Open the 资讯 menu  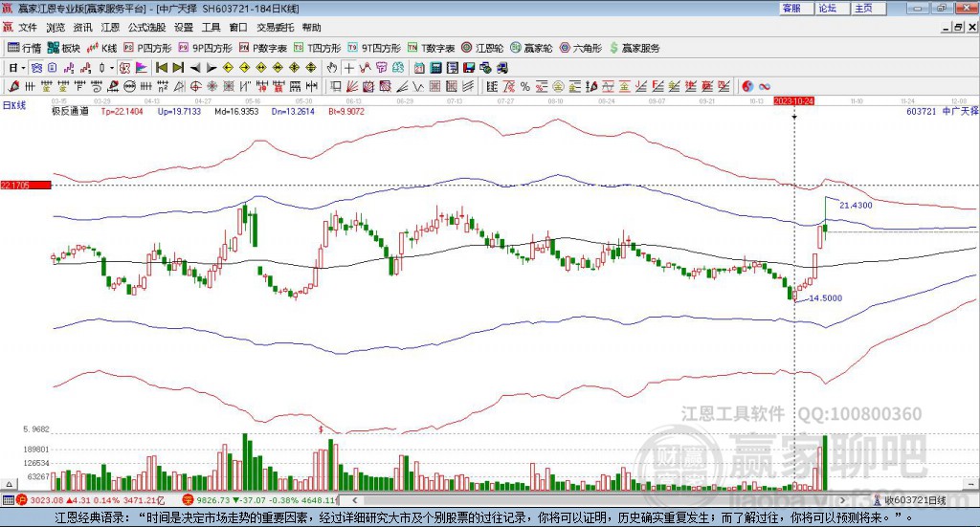[82, 28]
